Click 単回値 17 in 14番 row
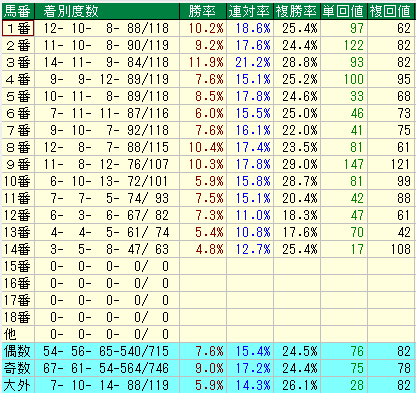Screen dimensions: 416x393 (x=357, y=249)
